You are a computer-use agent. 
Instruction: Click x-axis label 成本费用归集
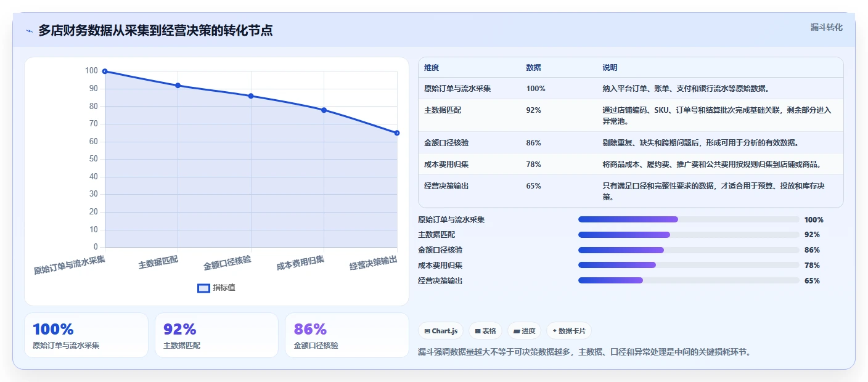[x=300, y=263]
